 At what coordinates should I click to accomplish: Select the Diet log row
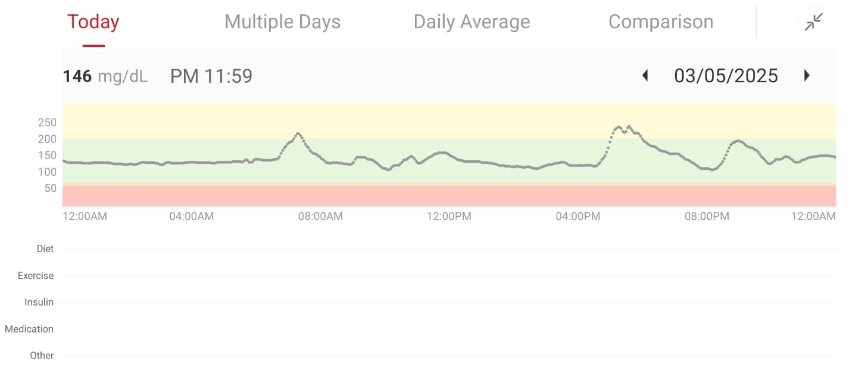coord(447,249)
